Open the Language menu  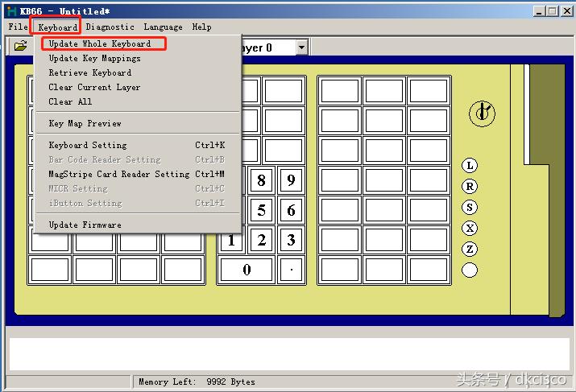tap(163, 27)
